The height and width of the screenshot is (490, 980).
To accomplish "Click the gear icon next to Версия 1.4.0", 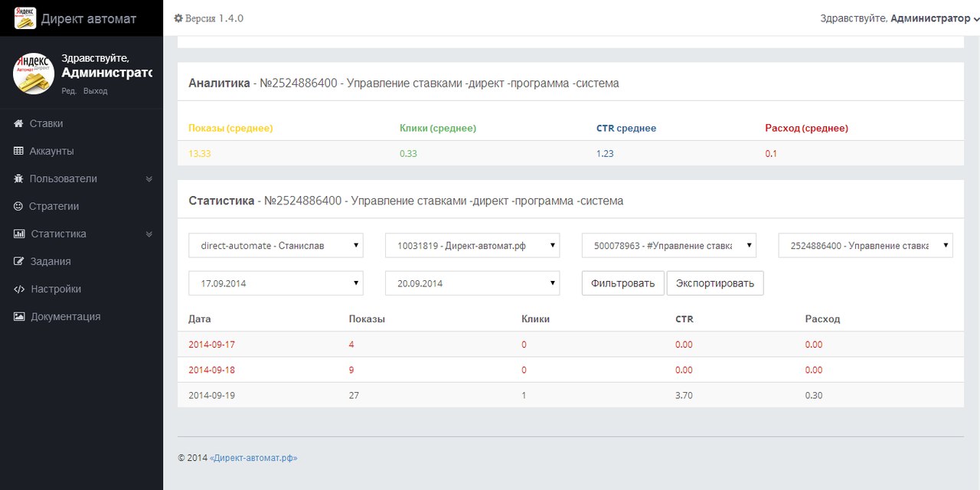I will 178,18.
